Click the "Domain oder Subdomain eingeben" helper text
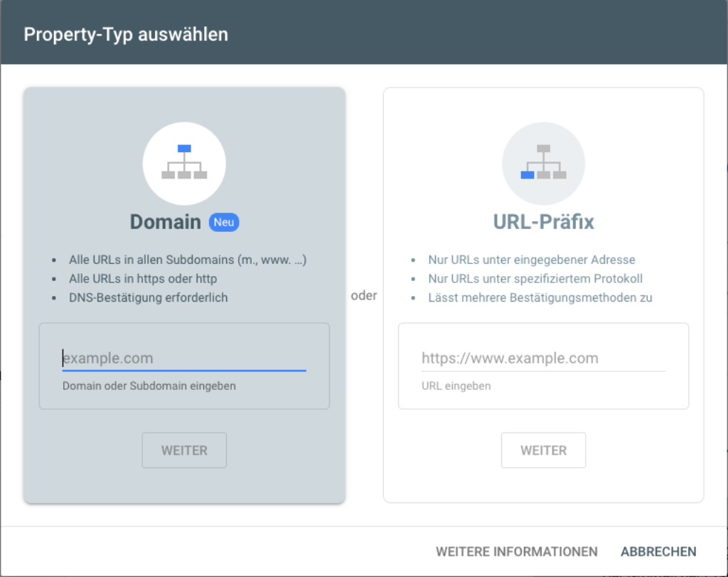 (x=149, y=386)
